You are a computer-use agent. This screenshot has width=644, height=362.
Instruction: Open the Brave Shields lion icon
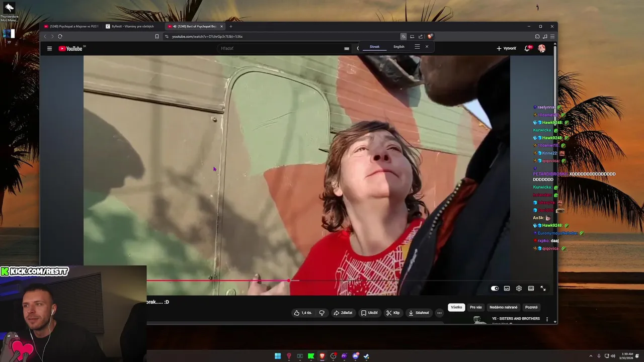click(x=430, y=36)
